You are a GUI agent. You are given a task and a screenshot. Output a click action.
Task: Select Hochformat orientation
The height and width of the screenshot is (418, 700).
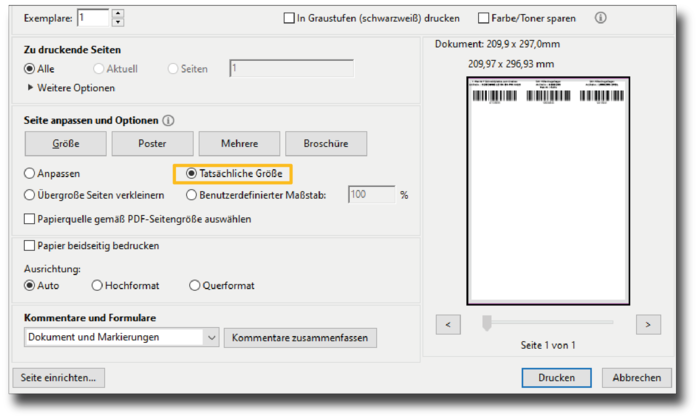97,285
